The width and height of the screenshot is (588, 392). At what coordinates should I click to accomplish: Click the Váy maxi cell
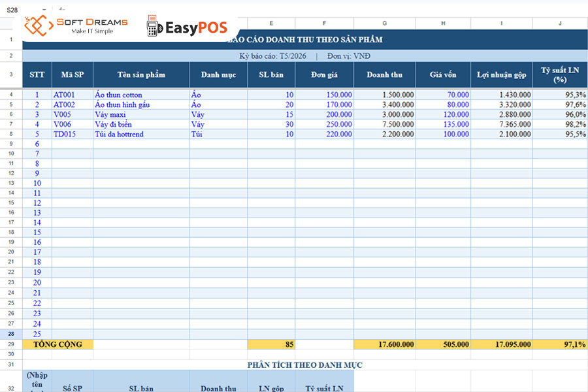(x=141, y=114)
